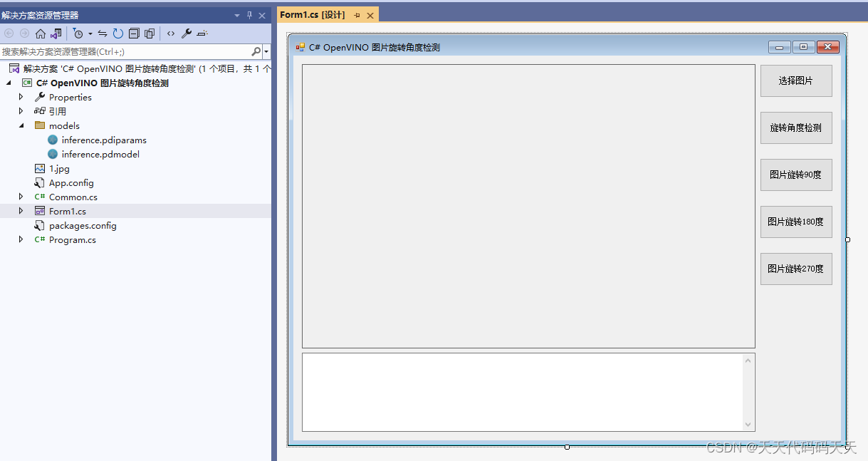Unpin the Solution Explorer panel

click(250, 14)
